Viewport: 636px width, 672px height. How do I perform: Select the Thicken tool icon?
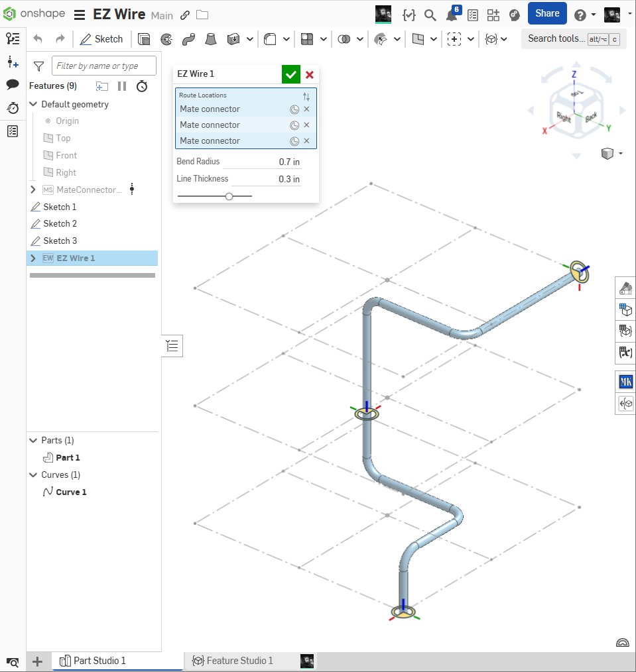pyautogui.click(x=233, y=39)
